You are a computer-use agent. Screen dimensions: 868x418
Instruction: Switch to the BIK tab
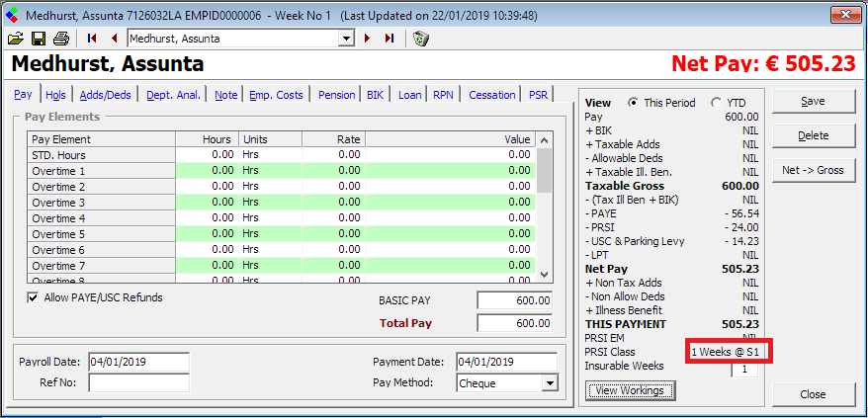coord(378,95)
